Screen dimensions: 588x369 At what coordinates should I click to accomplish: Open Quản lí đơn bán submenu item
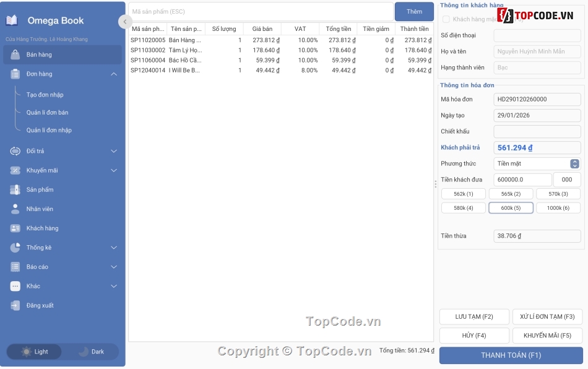(x=47, y=113)
